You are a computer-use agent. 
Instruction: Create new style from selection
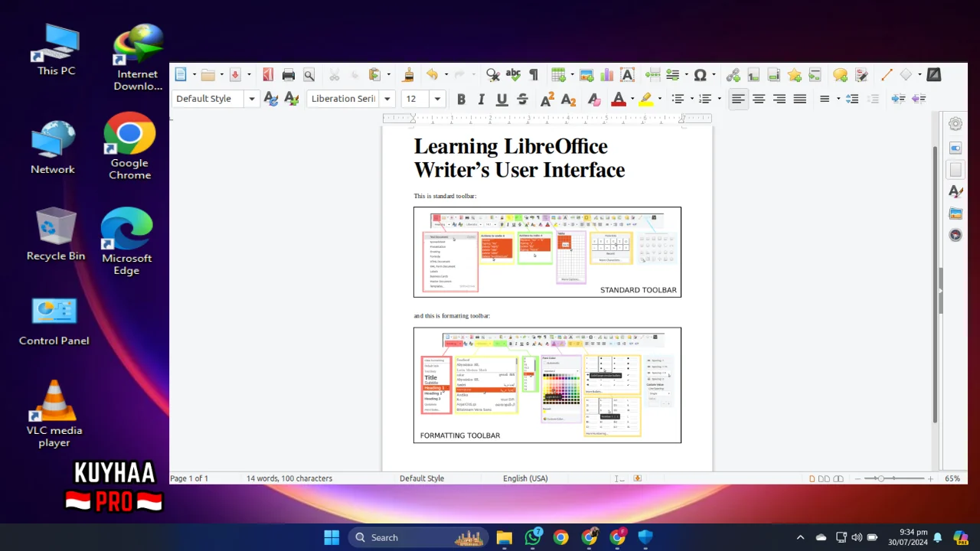click(x=291, y=99)
